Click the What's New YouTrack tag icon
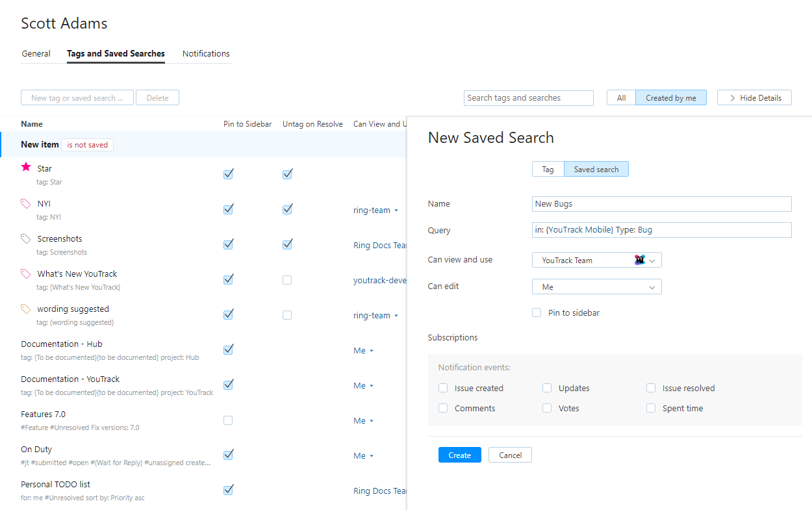Viewport: 812px width, 510px height. [x=26, y=274]
